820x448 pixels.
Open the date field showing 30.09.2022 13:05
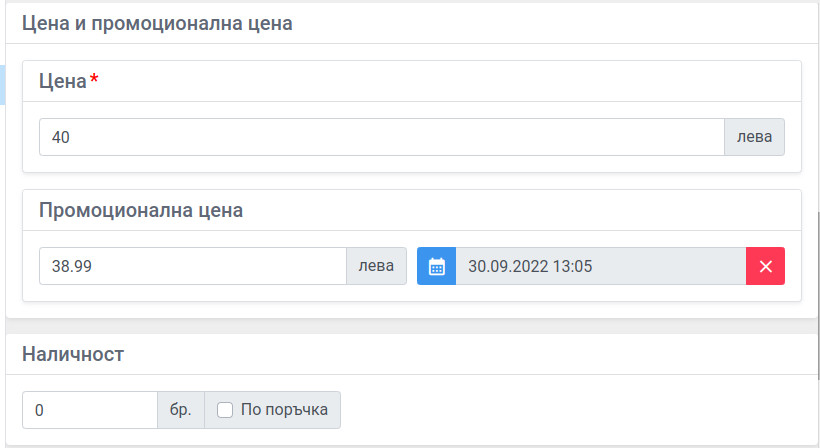point(600,266)
